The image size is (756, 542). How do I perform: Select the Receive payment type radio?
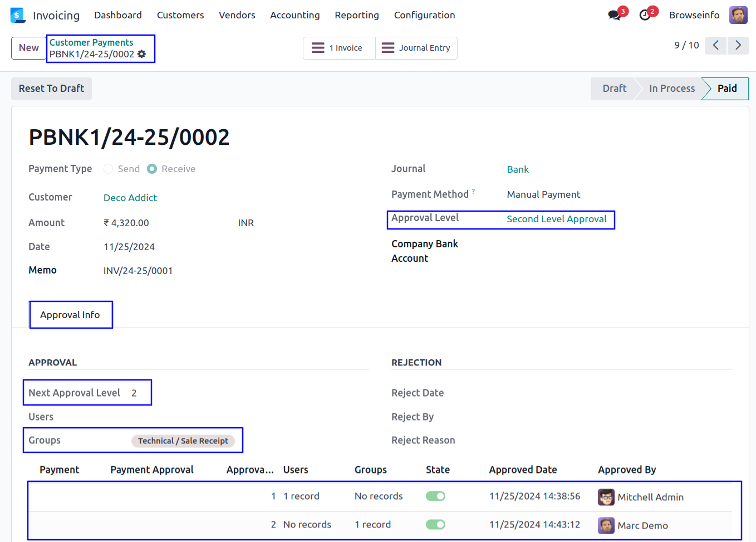pyautogui.click(x=152, y=169)
